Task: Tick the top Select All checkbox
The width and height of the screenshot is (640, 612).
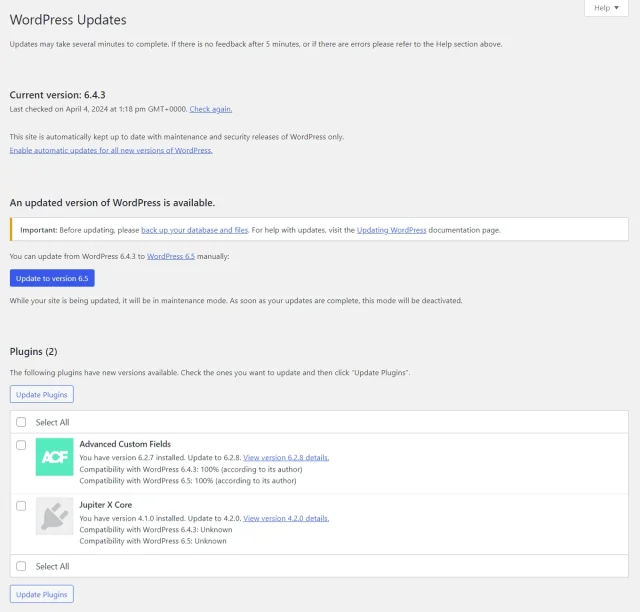Action: coord(21,422)
